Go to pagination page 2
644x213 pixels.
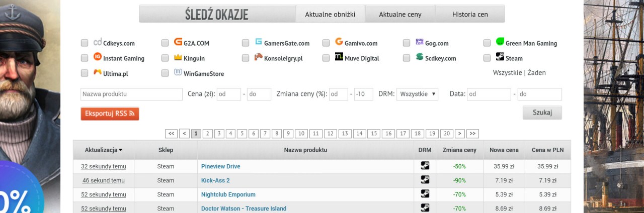pyautogui.click(x=208, y=134)
